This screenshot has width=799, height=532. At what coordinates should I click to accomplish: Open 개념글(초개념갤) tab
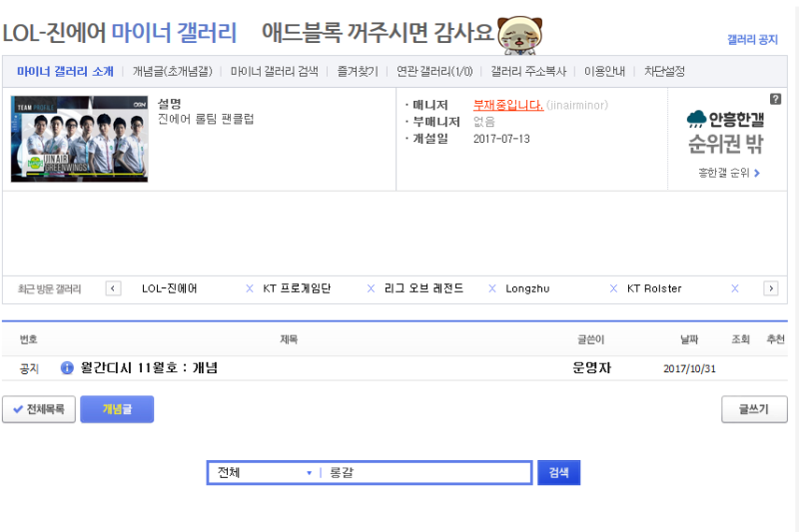click(172, 71)
